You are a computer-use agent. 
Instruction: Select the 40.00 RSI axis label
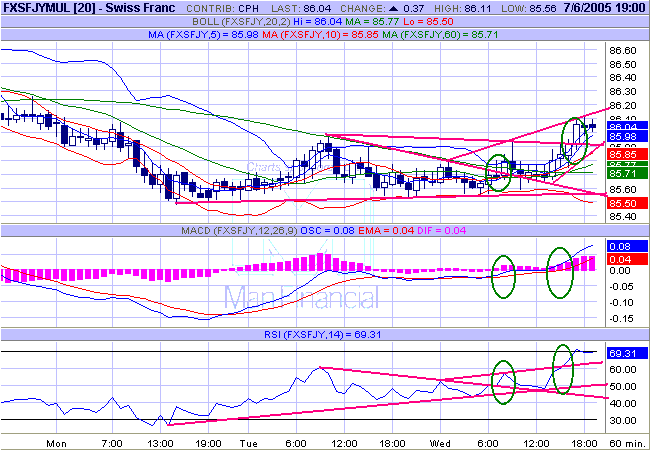[622, 403]
